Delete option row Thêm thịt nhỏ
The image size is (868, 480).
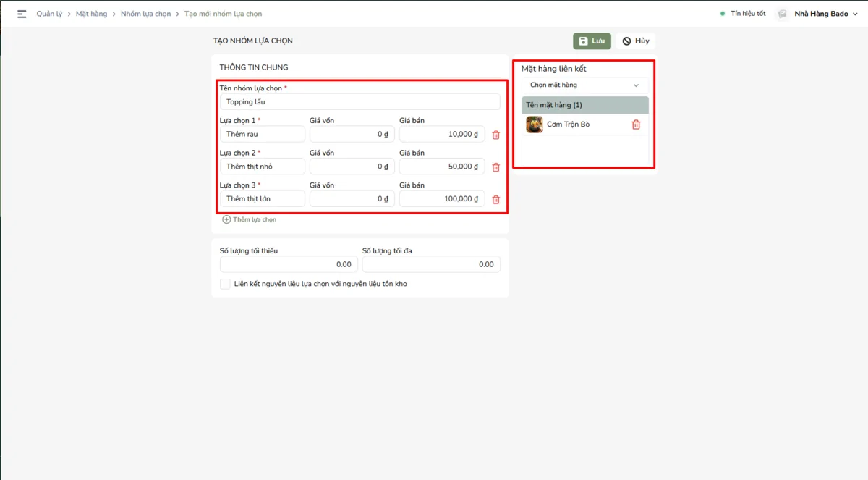(x=495, y=167)
